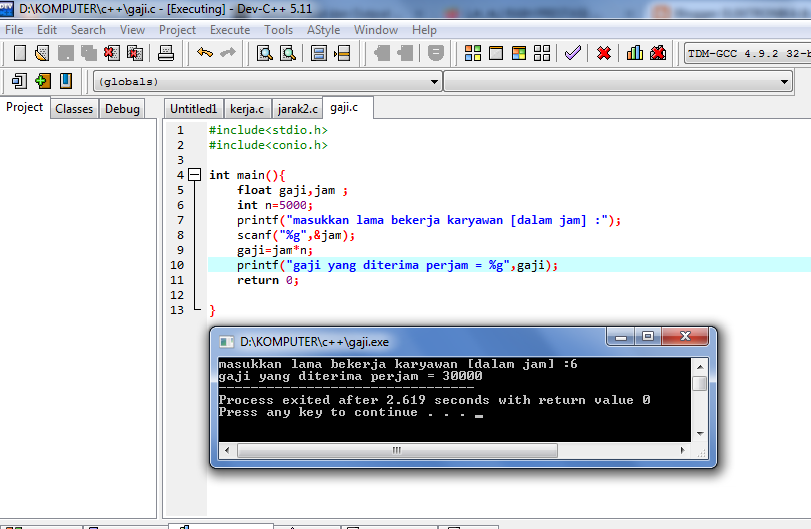Viewport: 811px width, 529px height.
Task: Click Goto Bookmarks blue book icon
Action: pyautogui.click(x=66, y=81)
